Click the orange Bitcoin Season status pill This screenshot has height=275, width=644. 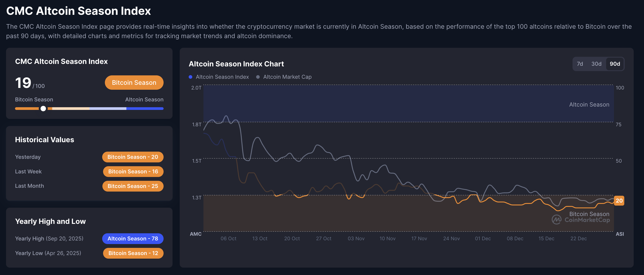pyautogui.click(x=134, y=82)
